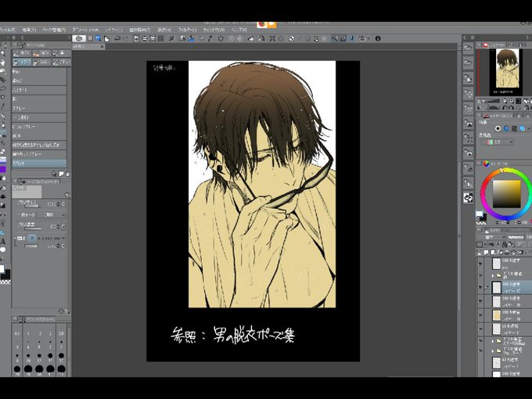This screenshot has width=532, height=399.
Task: Expand the second layer folder in layer list
Action: pos(493,341)
